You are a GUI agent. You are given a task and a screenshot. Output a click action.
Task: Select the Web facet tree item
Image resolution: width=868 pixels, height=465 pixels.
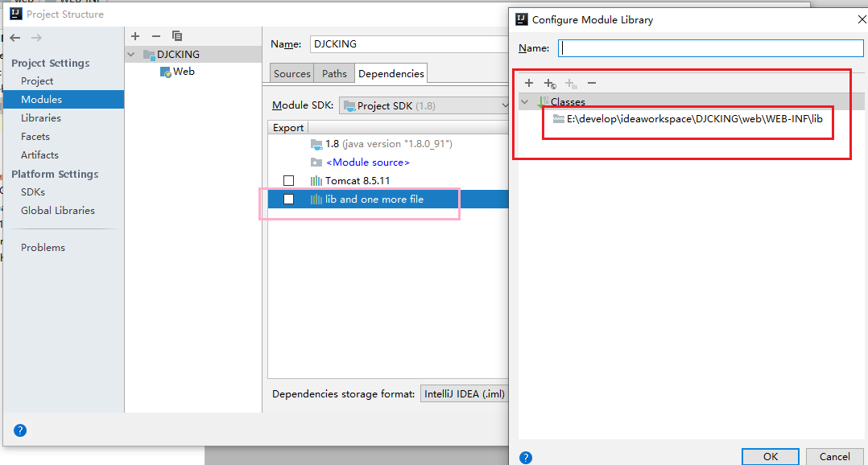point(184,72)
